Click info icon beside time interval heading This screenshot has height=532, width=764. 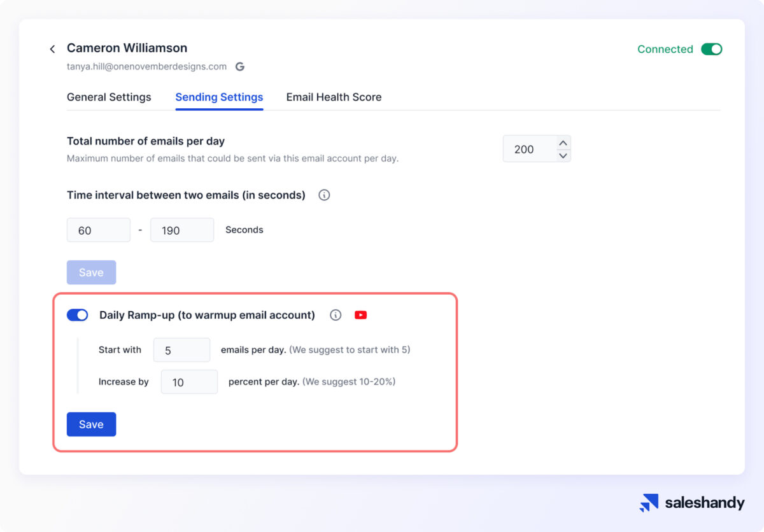[324, 195]
